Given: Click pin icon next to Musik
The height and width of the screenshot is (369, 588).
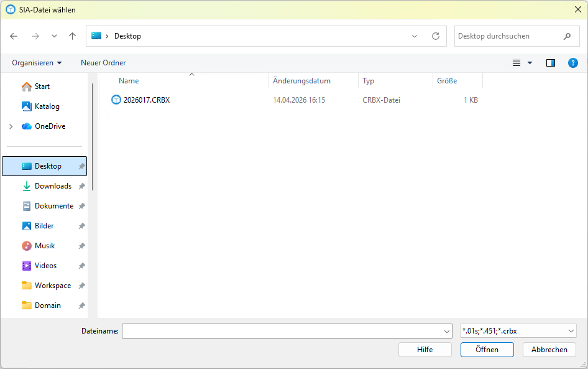Looking at the screenshot, I should pyautogui.click(x=82, y=246).
